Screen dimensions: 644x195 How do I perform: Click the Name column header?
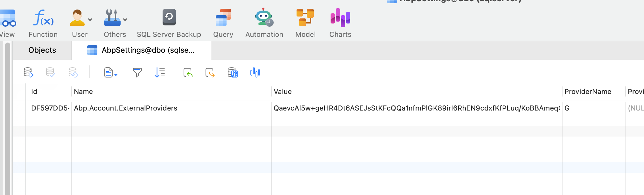coord(83,92)
